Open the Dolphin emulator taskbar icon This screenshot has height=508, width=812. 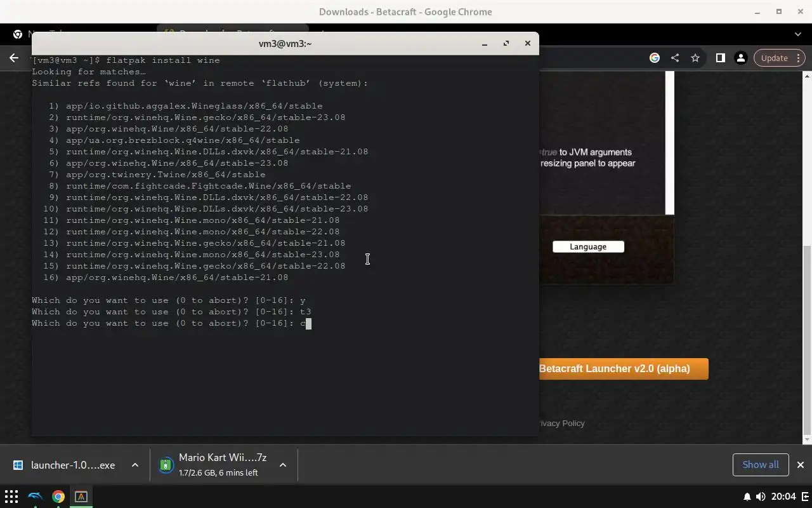pos(36,497)
